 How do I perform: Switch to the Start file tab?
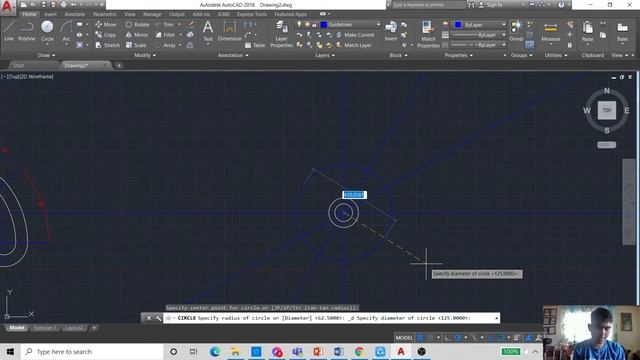(18, 65)
